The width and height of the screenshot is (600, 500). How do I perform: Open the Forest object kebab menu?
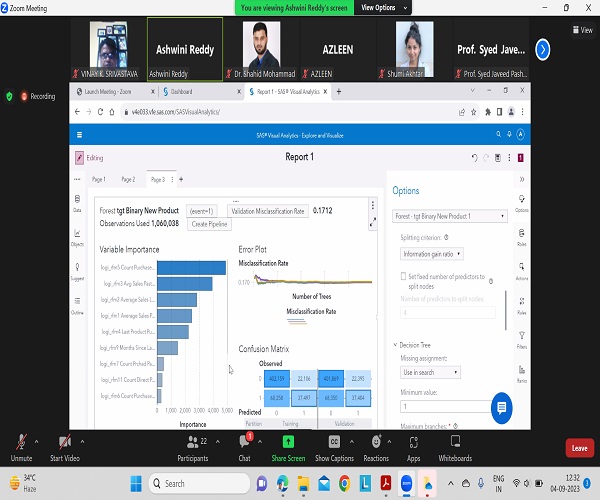pos(373,205)
